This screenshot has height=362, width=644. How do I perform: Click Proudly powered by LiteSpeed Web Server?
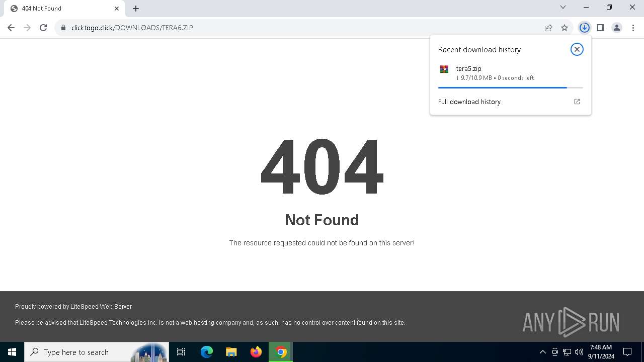[73, 306]
